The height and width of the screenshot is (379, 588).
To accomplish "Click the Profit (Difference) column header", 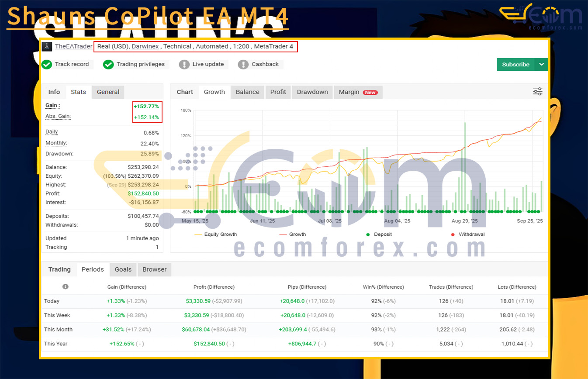I will point(214,287).
